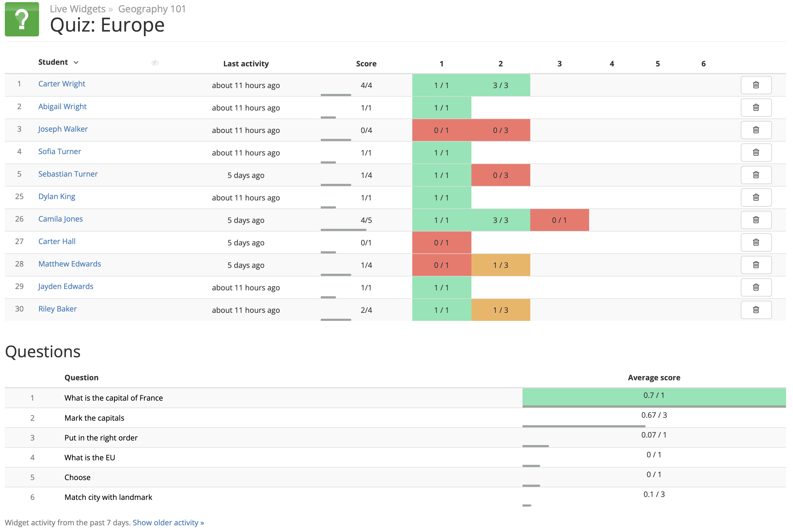This screenshot has width=793, height=532.
Task: Open Sofia Turner's profile link
Action: 60,151
